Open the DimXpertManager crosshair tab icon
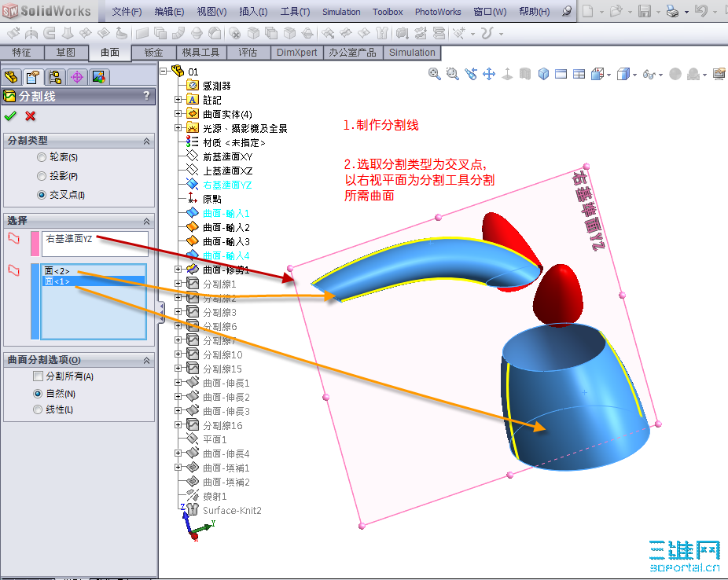 pyautogui.click(x=77, y=76)
